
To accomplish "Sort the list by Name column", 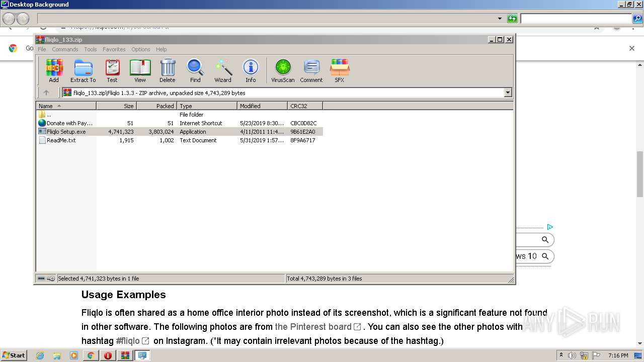I will tap(66, 106).
